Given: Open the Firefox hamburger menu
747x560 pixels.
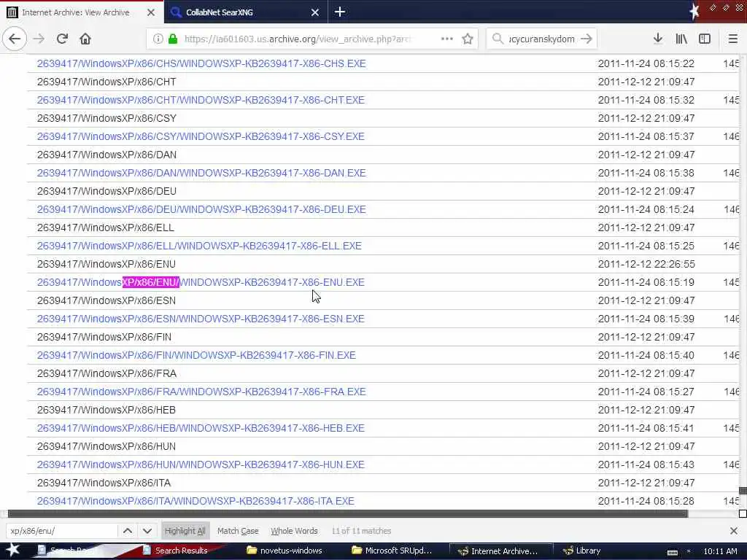Looking at the screenshot, I should coord(733,39).
